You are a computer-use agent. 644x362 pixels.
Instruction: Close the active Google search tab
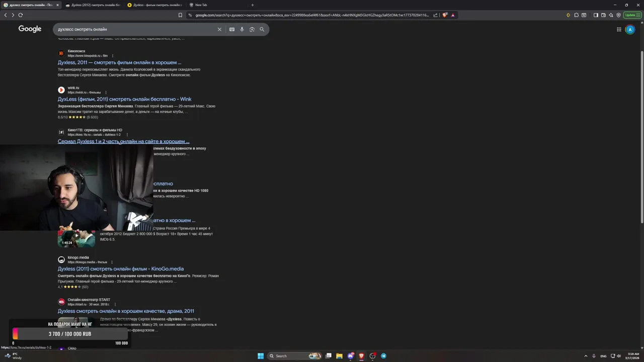57,5
